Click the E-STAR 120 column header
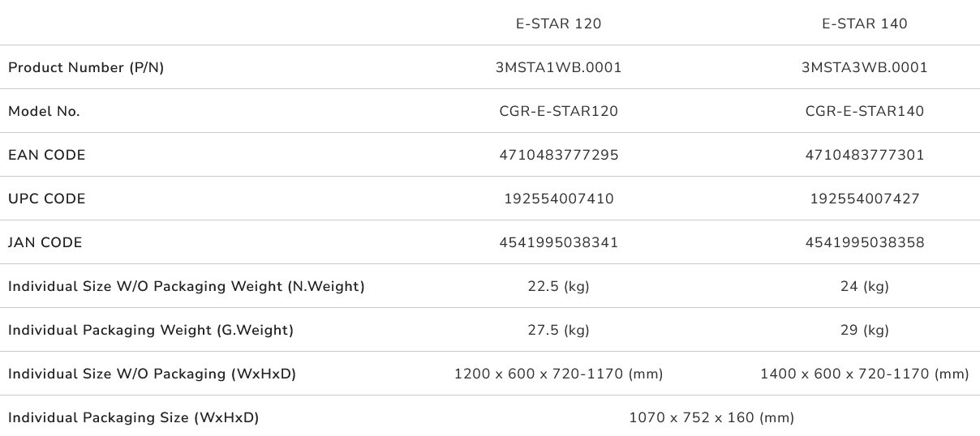 tap(558, 24)
